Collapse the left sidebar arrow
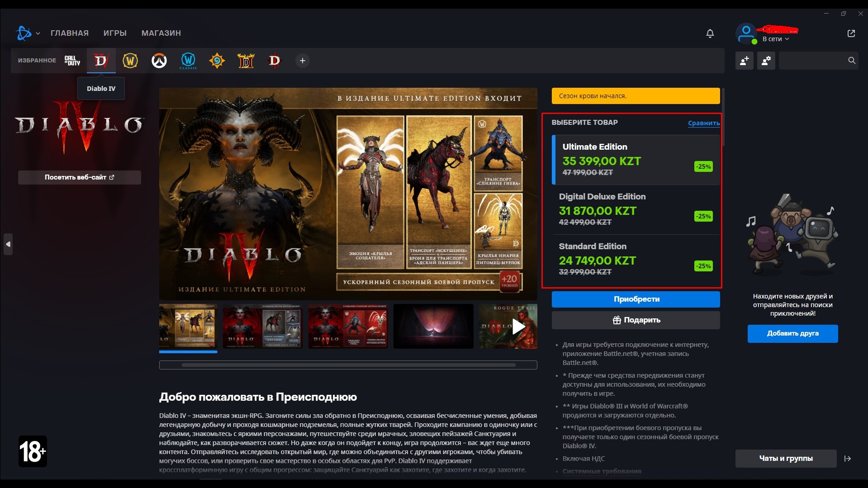This screenshot has width=868, height=488. [8, 244]
